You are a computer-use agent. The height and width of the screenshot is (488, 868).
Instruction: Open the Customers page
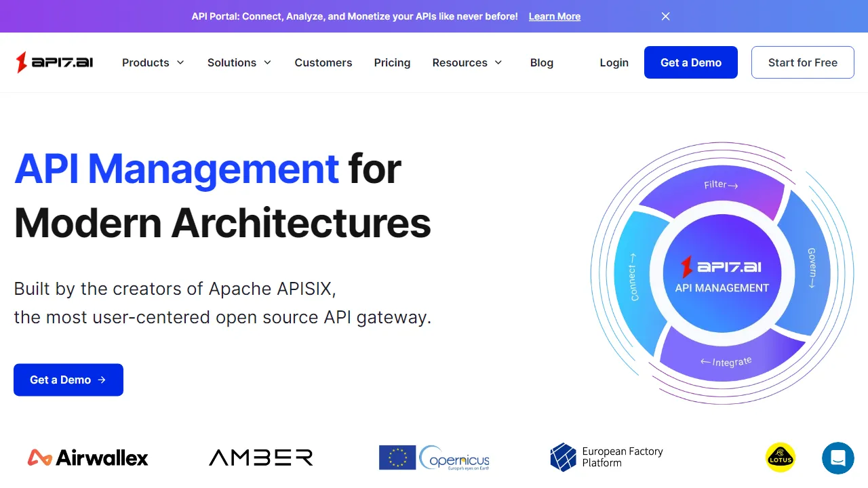pos(323,62)
